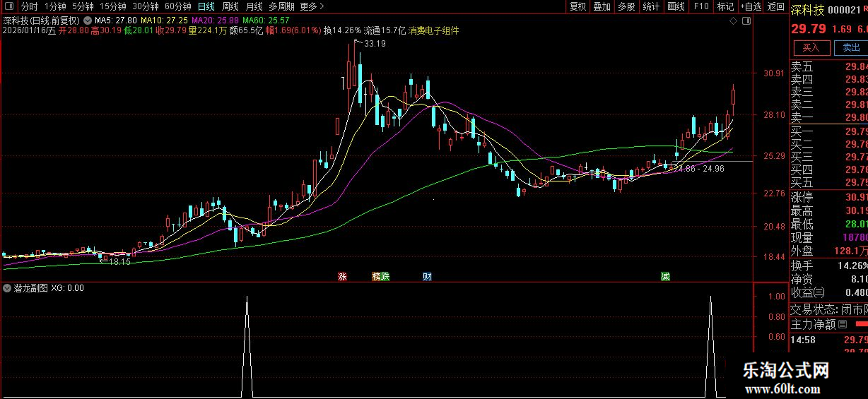This screenshot has width=868, height=399.
Task: Open the 统计 statistics tool
Action: coord(652,6)
